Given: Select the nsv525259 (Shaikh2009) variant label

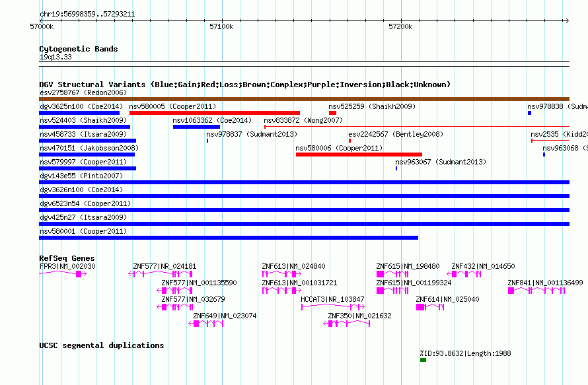Looking at the screenshot, I should coord(372,106).
